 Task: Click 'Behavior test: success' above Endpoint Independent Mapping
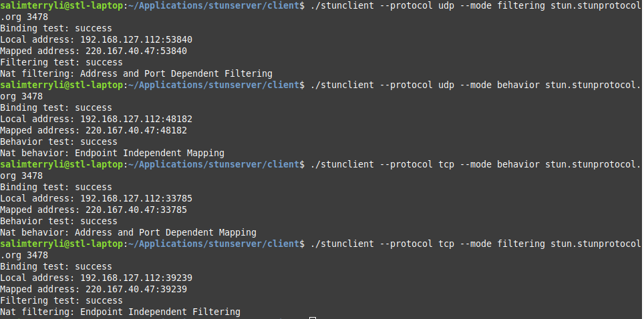pyautogui.click(x=58, y=141)
